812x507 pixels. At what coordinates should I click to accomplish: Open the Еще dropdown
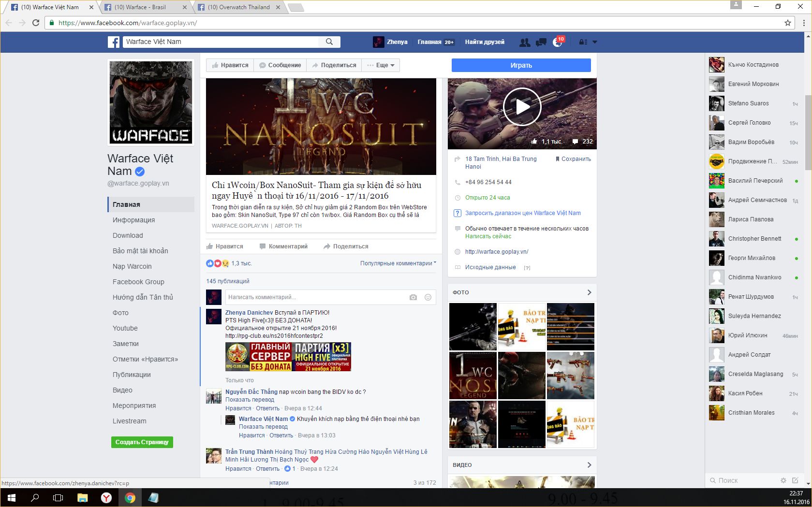[x=381, y=65]
